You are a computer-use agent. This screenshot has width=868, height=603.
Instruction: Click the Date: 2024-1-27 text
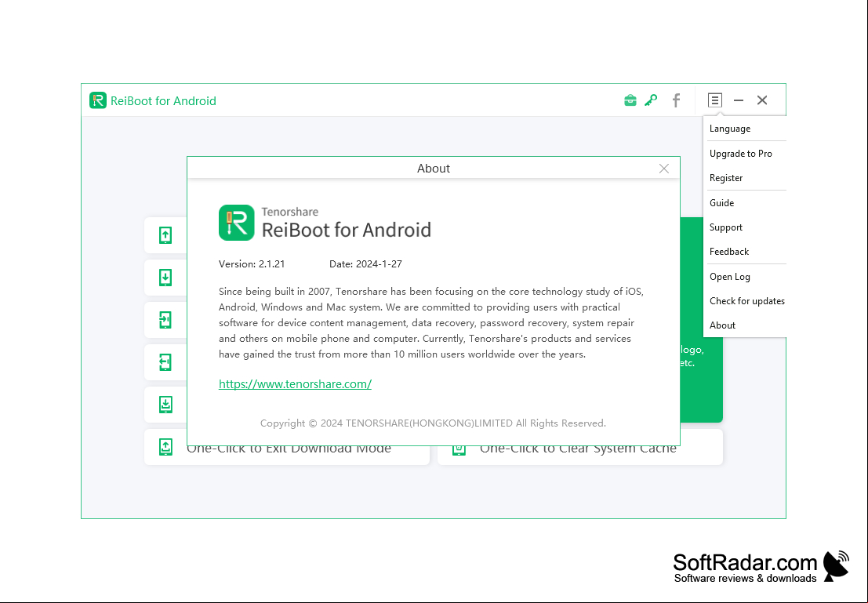365,264
